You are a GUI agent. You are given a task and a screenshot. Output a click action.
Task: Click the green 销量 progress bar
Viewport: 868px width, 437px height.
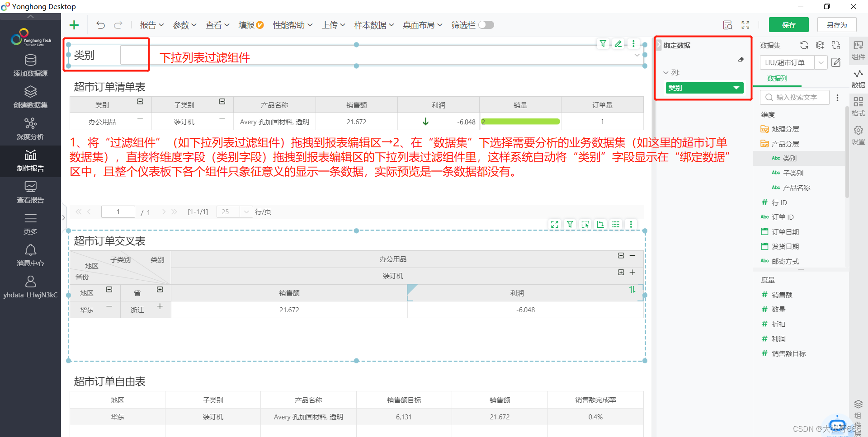point(520,122)
